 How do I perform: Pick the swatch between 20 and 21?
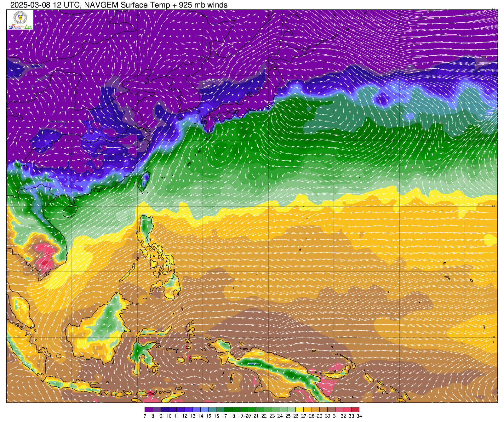[x=252, y=410]
